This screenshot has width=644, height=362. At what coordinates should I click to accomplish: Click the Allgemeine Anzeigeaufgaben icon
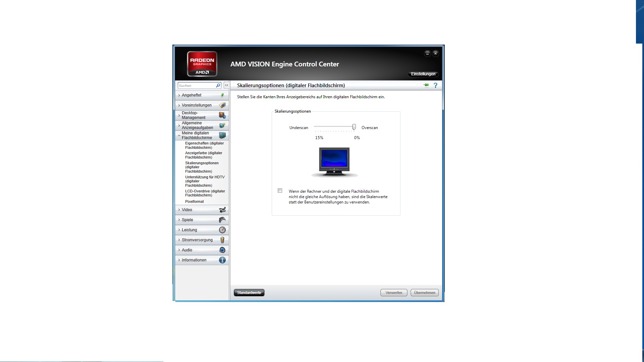pyautogui.click(x=222, y=125)
